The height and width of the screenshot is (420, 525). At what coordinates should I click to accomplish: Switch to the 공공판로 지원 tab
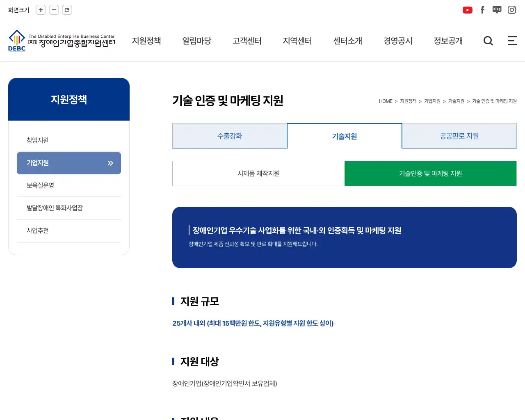tap(459, 136)
